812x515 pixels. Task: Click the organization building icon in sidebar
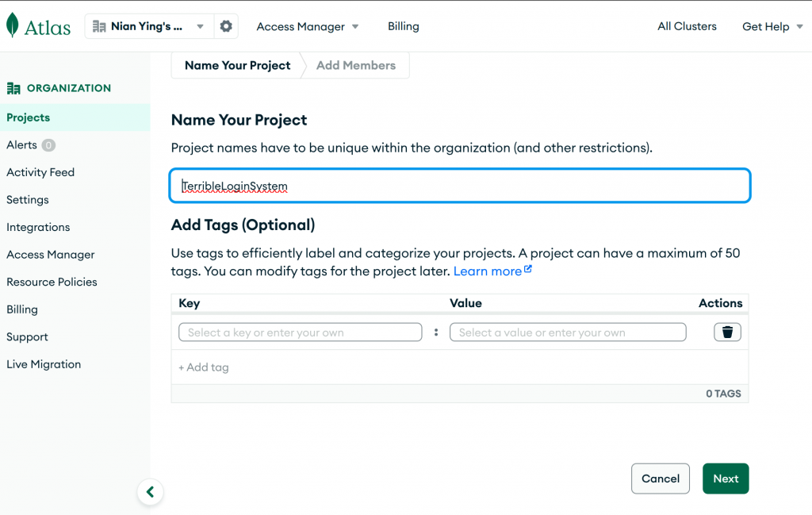13,88
